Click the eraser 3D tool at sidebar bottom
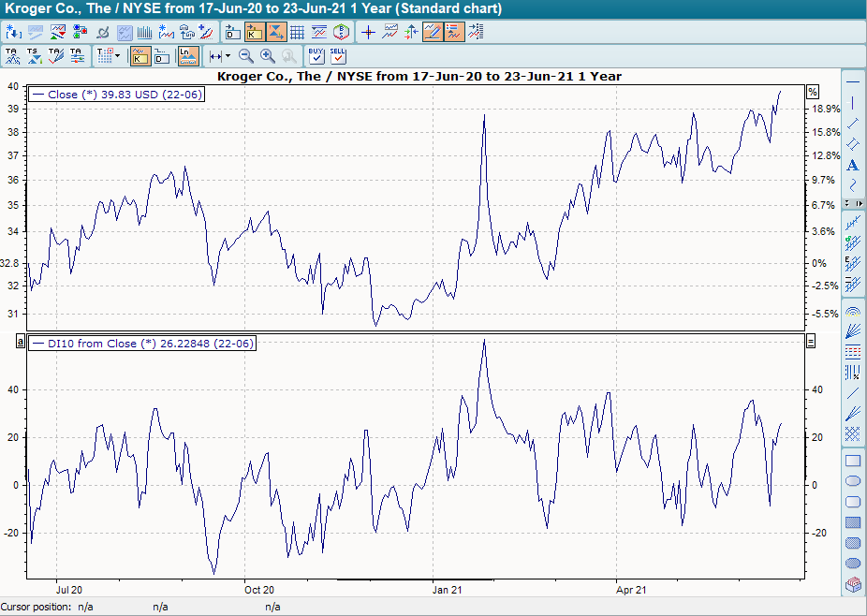 (853, 585)
